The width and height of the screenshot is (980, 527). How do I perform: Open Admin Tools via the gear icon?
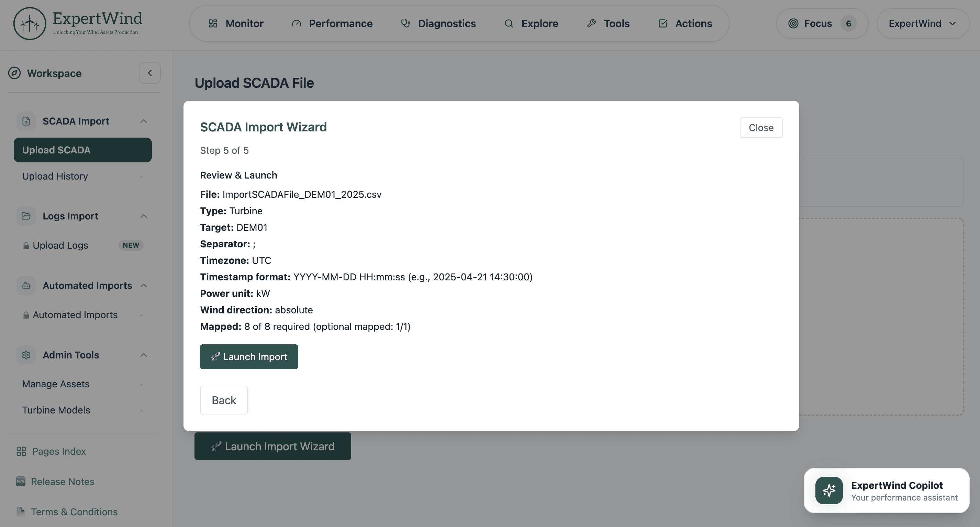tap(25, 355)
